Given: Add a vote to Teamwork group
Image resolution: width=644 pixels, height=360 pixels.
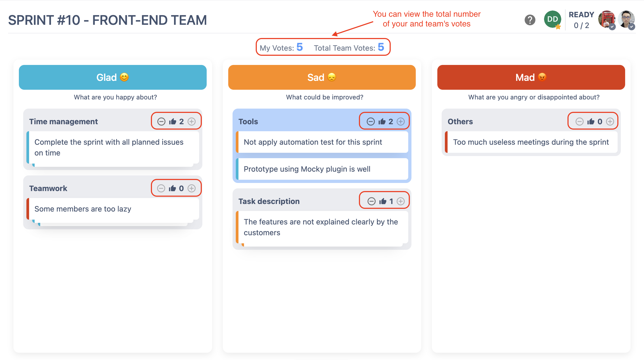Looking at the screenshot, I should 192,188.
